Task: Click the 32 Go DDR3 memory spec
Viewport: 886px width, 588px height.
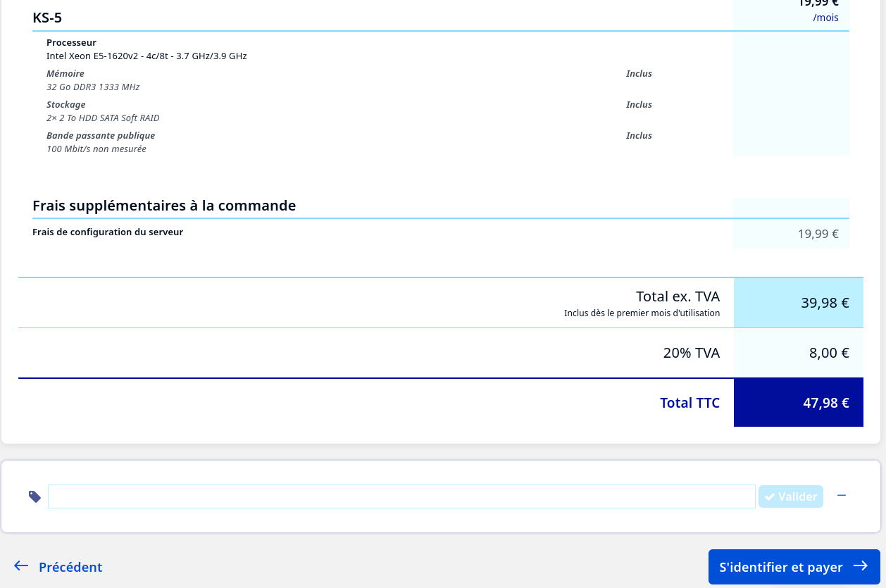Action: [x=93, y=87]
